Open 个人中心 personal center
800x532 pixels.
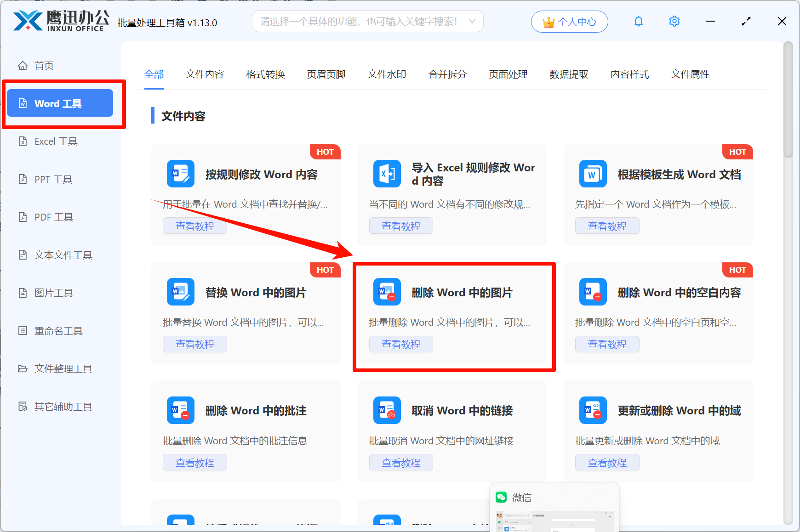pyautogui.click(x=569, y=21)
